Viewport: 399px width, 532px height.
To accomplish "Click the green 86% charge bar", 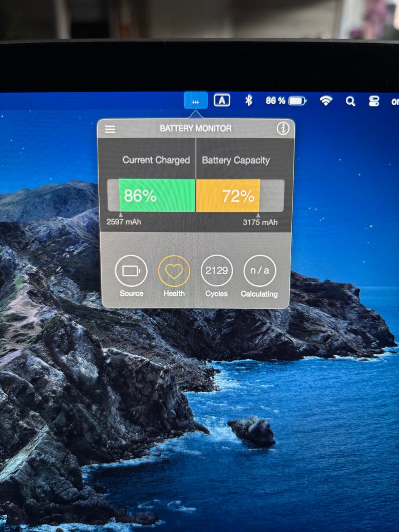I will pos(157,196).
